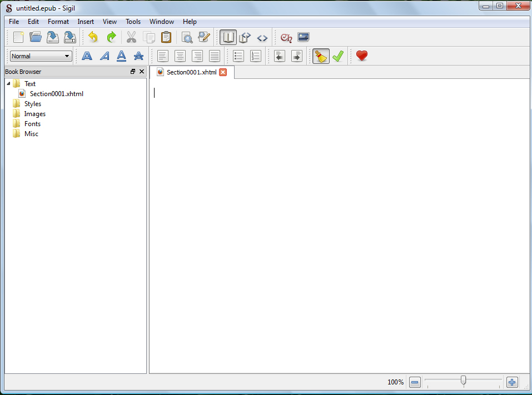Select the Images folder

coord(34,114)
